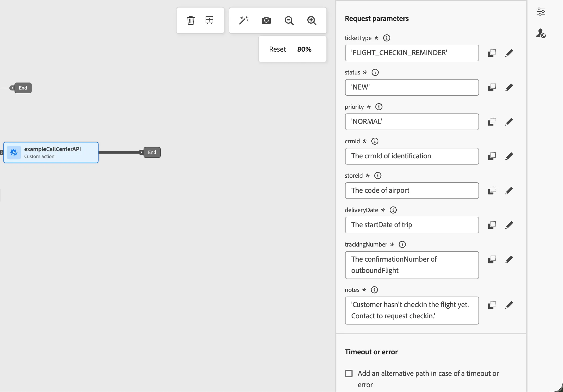Click info icon next to status
Viewport: 563px width, 392px height.
pos(375,72)
